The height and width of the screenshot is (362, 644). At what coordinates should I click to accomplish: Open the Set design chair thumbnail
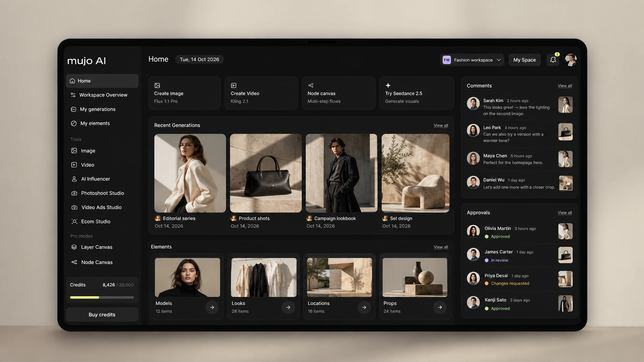415,173
